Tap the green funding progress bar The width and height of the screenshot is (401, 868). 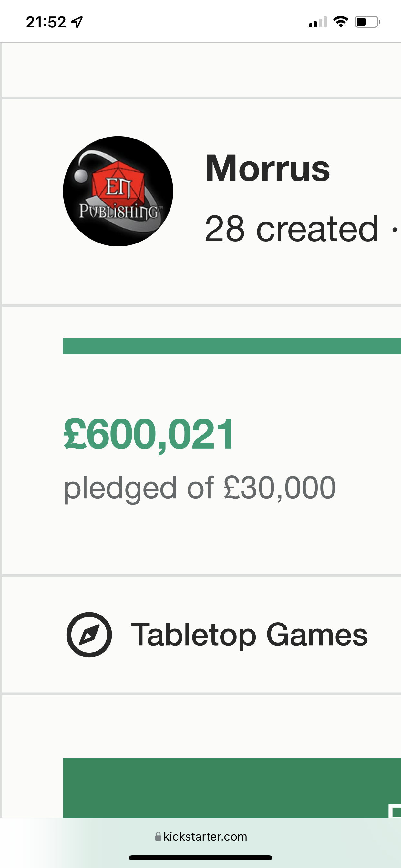tap(232, 346)
